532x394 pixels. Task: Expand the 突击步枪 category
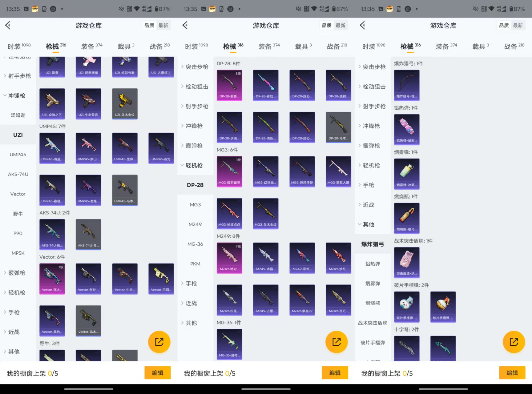click(196, 66)
